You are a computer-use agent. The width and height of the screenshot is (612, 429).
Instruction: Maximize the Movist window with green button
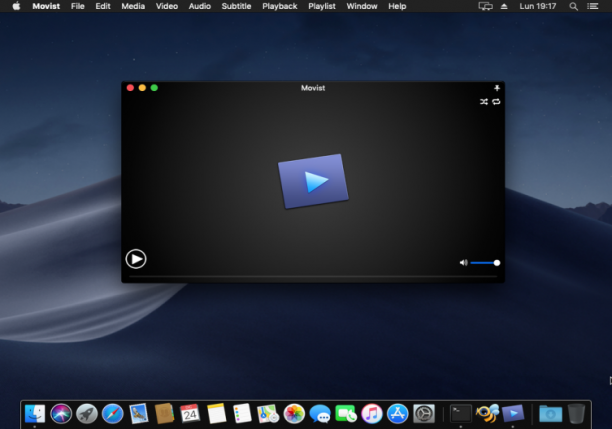pos(154,88)
